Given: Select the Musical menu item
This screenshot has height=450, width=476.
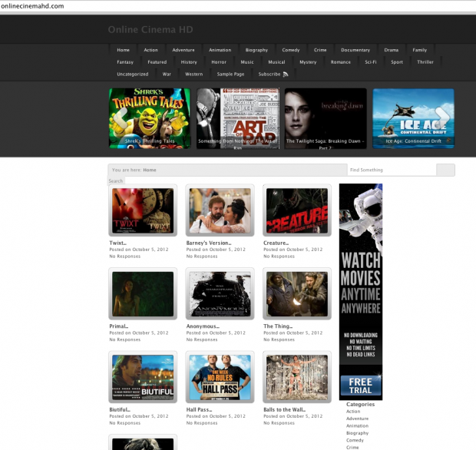Looking at the screenshot, I should [x=276, y=62].
